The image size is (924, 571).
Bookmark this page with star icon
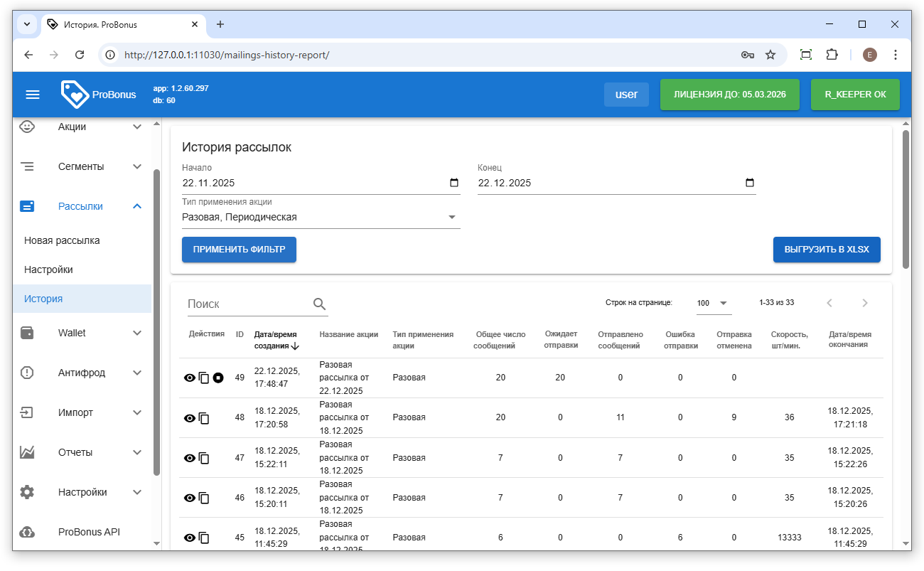pos(770,55)
